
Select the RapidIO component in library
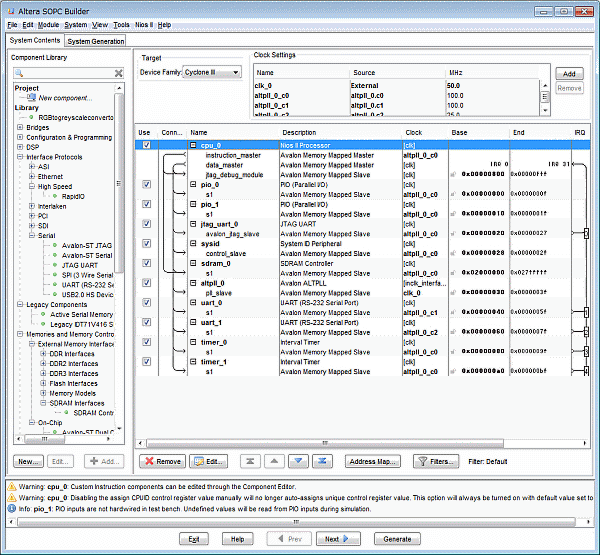click(73, 196)
